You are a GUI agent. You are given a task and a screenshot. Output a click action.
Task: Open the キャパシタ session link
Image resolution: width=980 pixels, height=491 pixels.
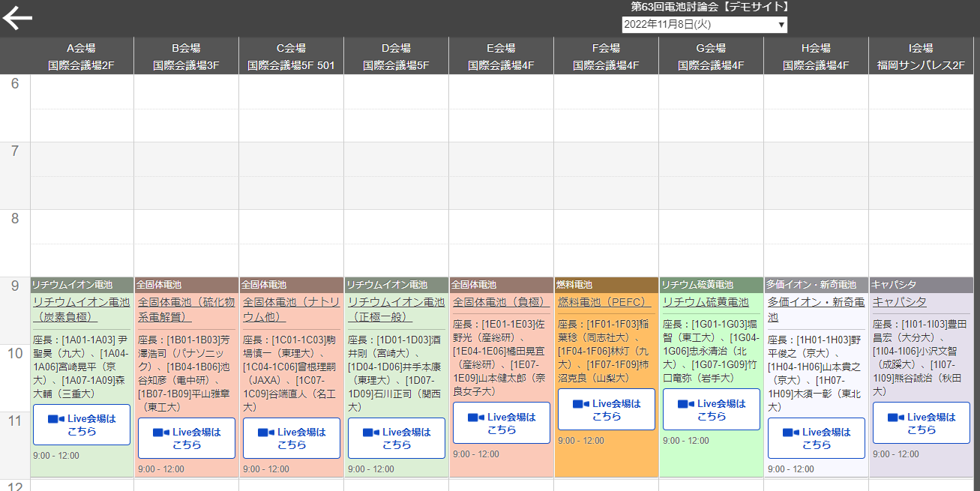[x=899, y=302]
